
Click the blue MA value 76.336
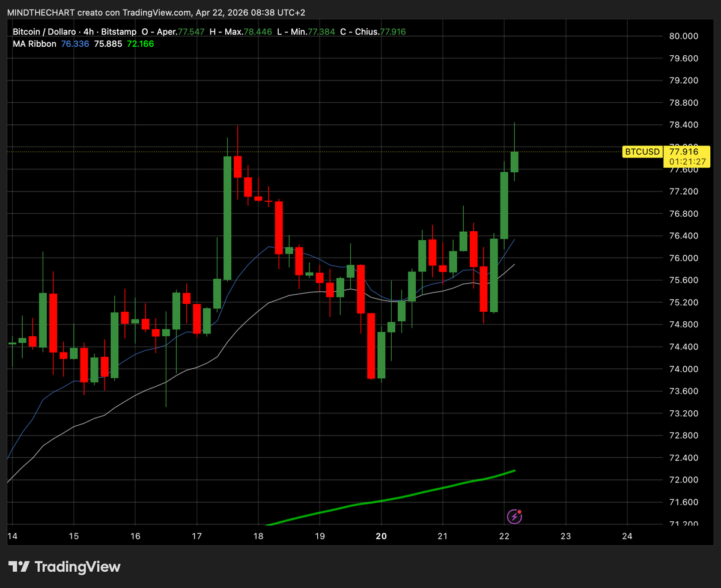[x=75, y=43]
